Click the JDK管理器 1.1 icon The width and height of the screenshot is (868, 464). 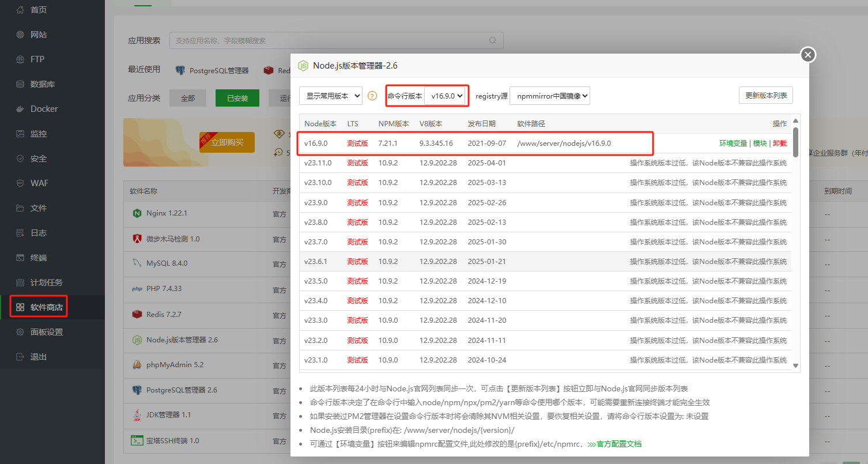137,415
